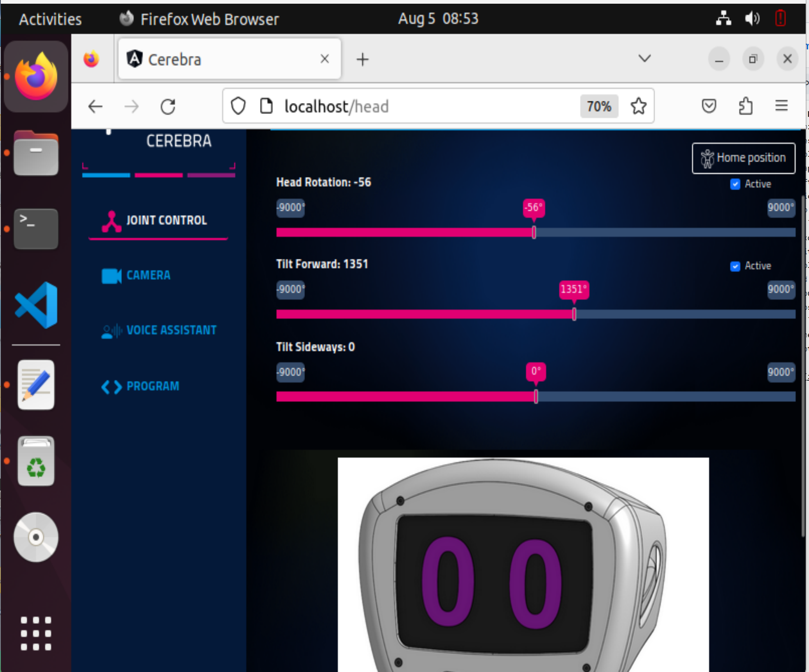Image resolution: width=809 pixels, height=672 pixels.
Task: Open the Firefox hamburger application menu
Action: pos(781,106)
